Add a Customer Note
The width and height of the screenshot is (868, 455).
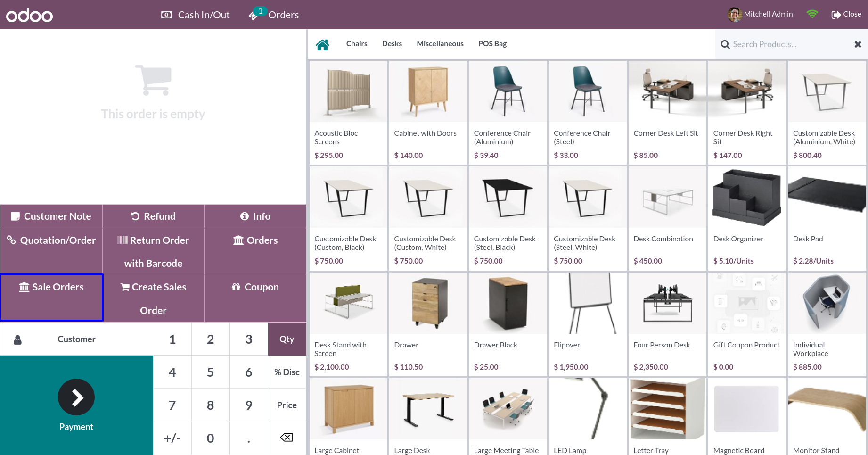(x=51, y=216)
